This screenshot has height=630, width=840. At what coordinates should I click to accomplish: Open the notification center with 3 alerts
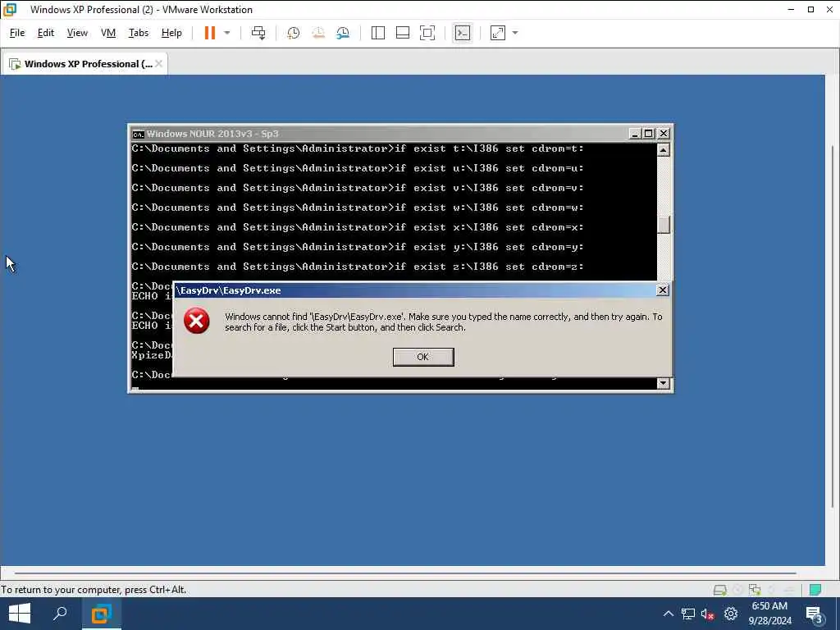point(815,614)
